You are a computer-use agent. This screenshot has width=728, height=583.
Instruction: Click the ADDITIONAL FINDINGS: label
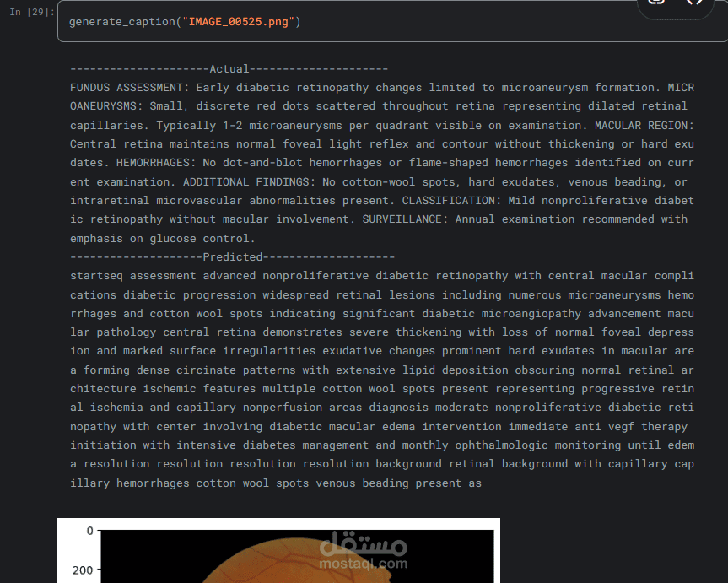click(x=250, y=181)
